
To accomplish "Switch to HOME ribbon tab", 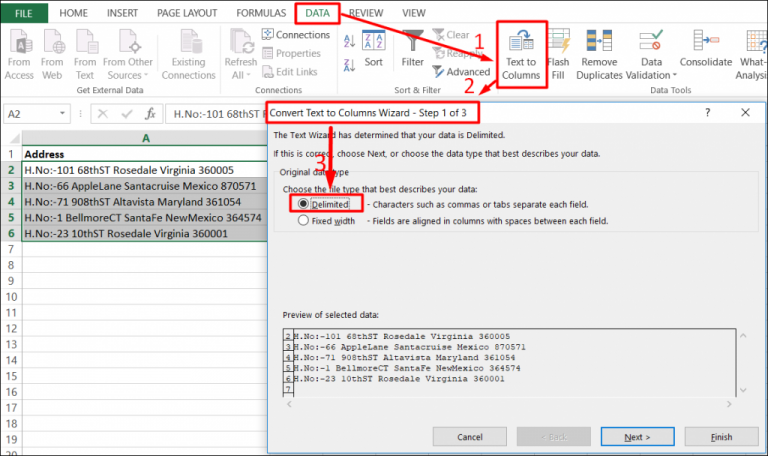I will [x=73, y=13].
